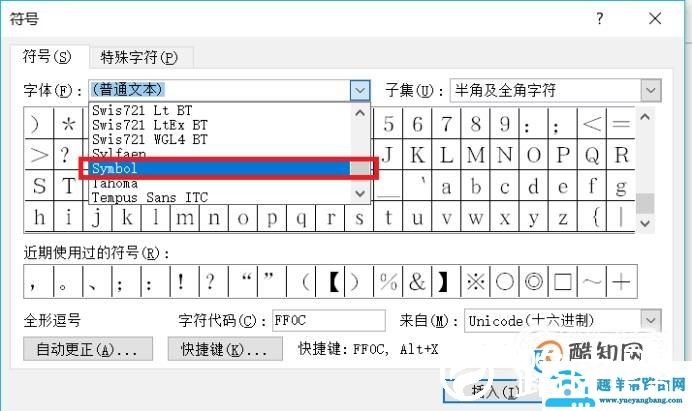Image resolution: width=692 pixels, height=411 pixels.
Task: Select the greater-than symbol cell
Action: [x=39, y=155]
